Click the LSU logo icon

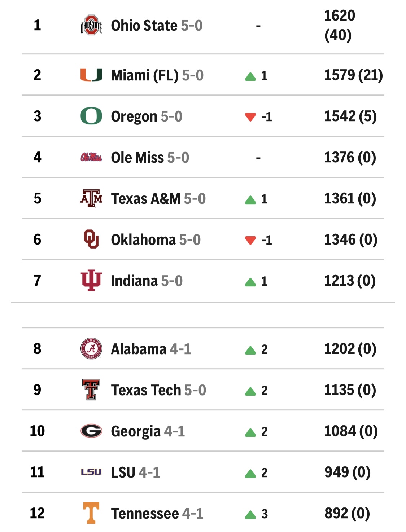tap(91, 472)
